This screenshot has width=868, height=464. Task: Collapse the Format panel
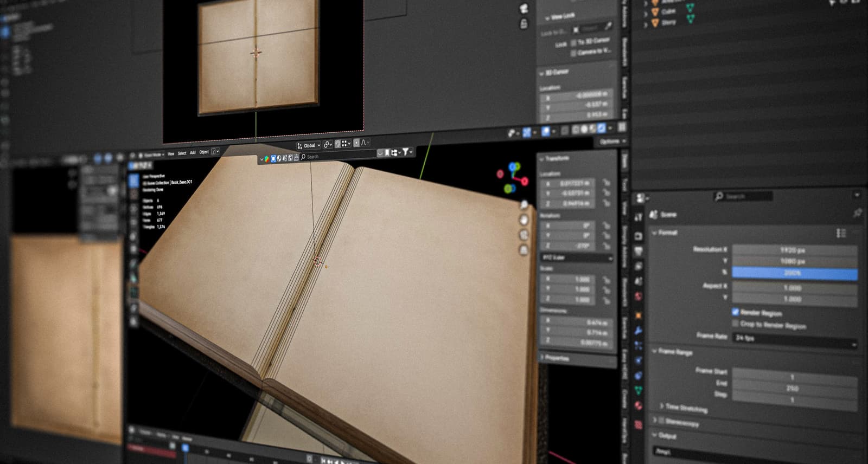pos(665,233)
